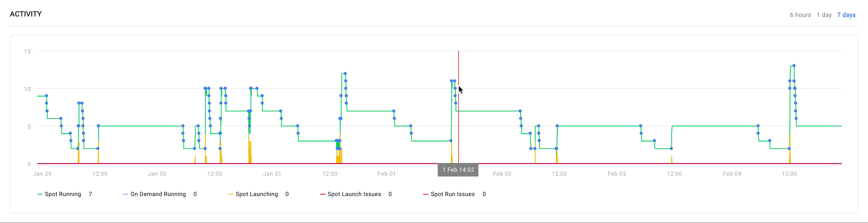Switch to the 6 hours time range
This screenshot has width=868, height=223.
click(800, 15)
